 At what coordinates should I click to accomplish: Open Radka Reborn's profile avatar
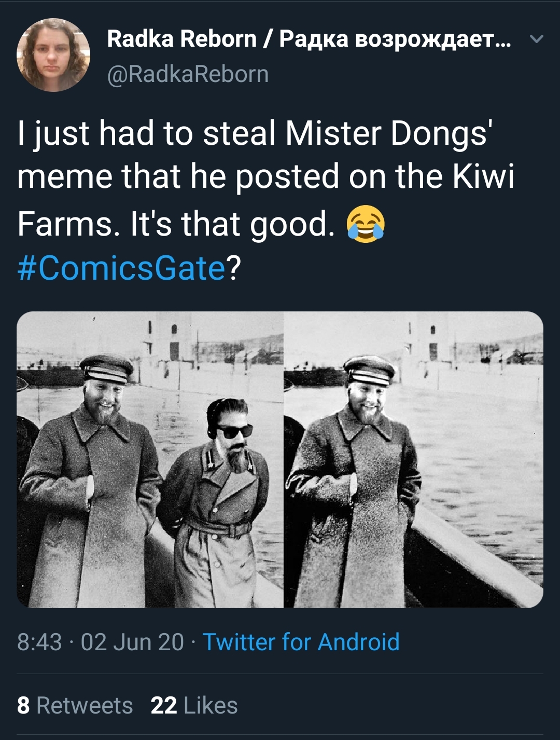coord(53,55)
